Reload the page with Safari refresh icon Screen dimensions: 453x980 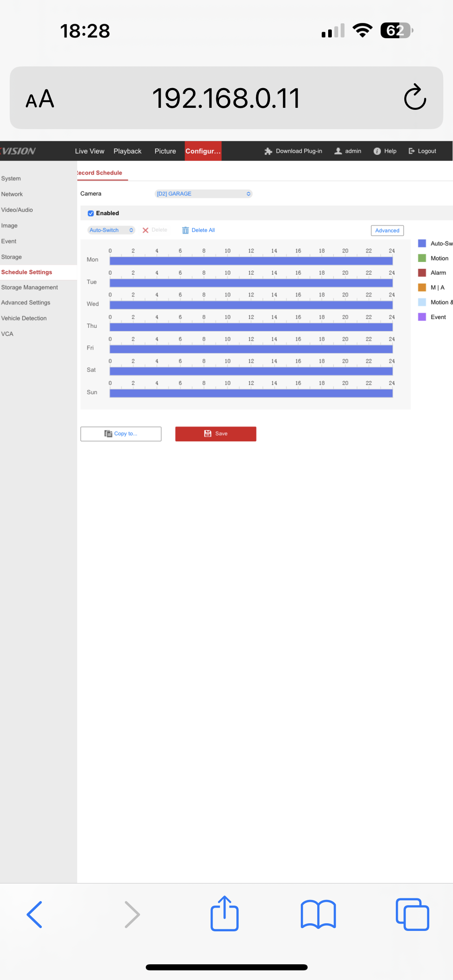click(x=415, y=97)
